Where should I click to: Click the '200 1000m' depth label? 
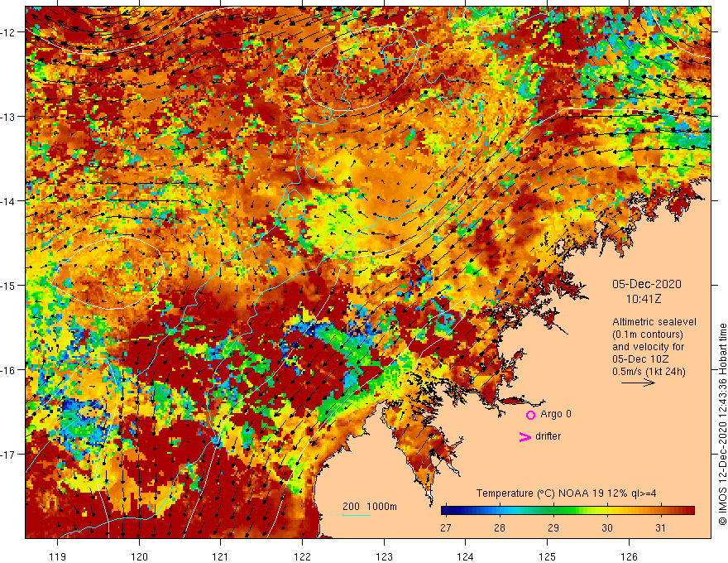(370, 507)
